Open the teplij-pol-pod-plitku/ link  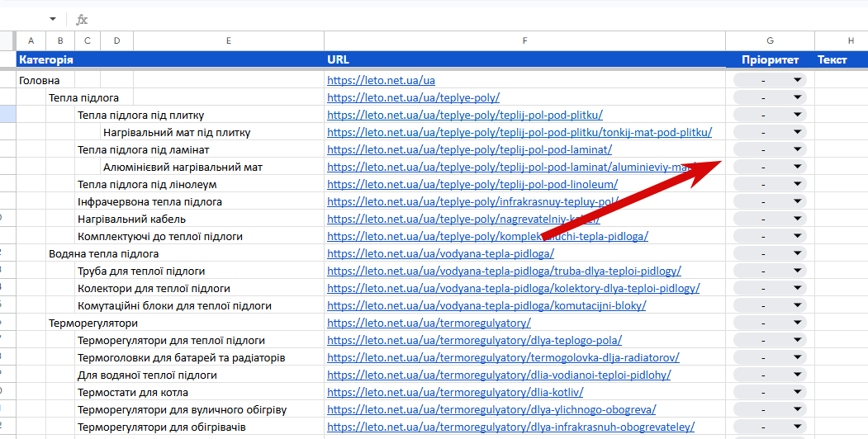[464, 115]
